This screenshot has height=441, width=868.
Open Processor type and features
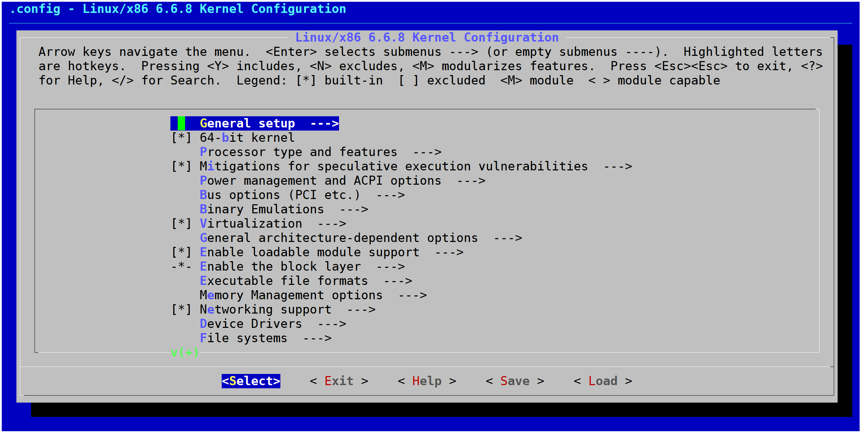[x=321, y=152]
